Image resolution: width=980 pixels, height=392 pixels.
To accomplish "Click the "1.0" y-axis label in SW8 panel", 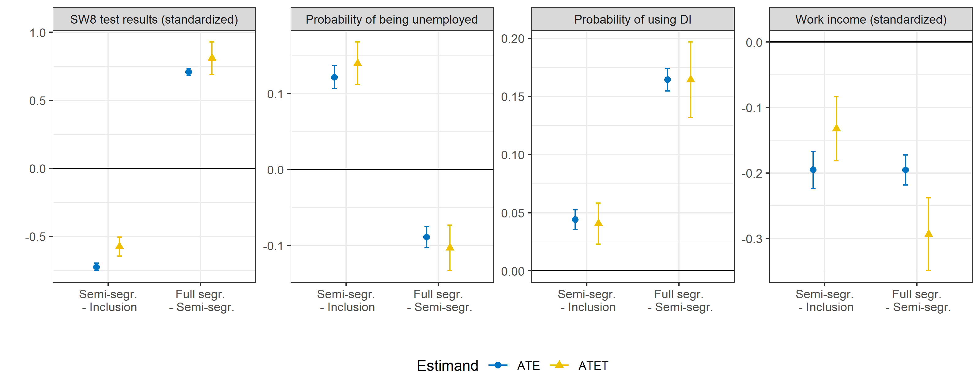I will pyautogui.click(x=38, y=33).
